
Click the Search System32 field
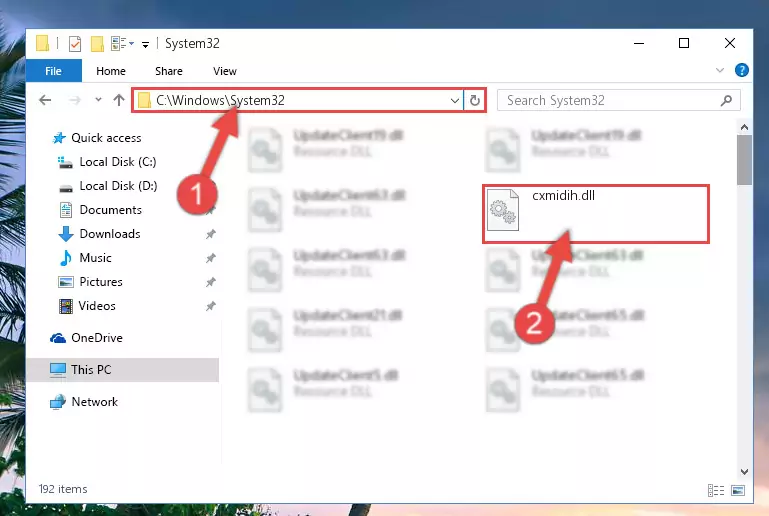tap(618, 101)
